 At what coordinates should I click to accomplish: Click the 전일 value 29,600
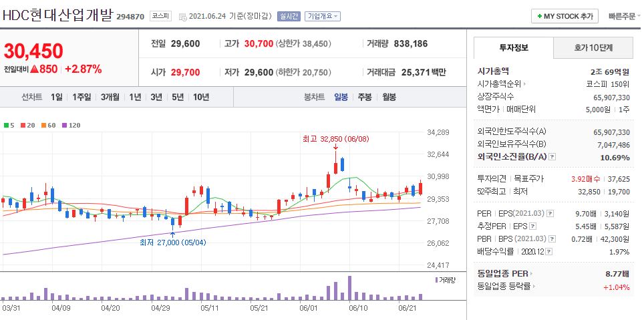coord(185,43)
